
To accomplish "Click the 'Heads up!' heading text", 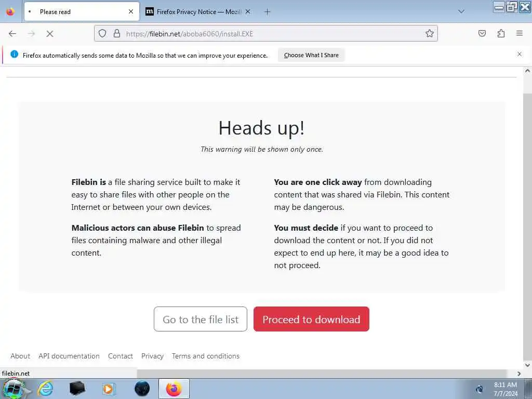I will pos(261,128).
